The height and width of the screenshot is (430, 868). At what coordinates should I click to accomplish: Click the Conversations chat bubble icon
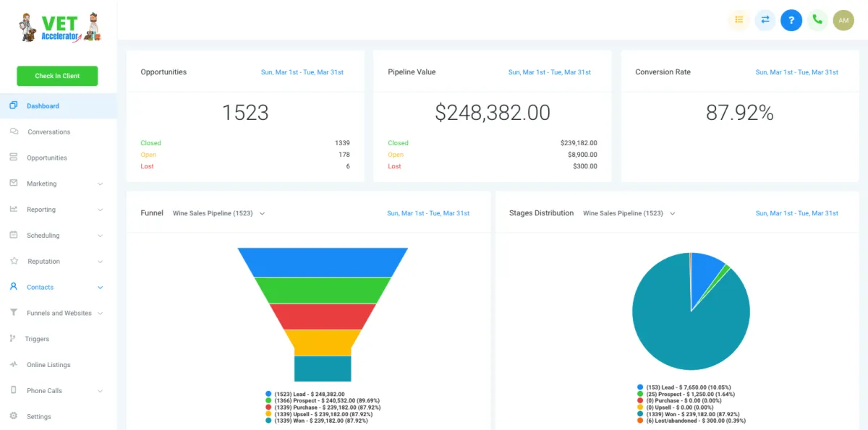point(13,132)
